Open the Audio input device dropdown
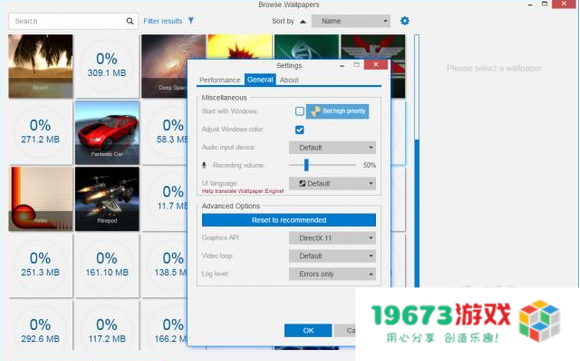This screenshot has height=361, width=580. click(x=332, y=148)
